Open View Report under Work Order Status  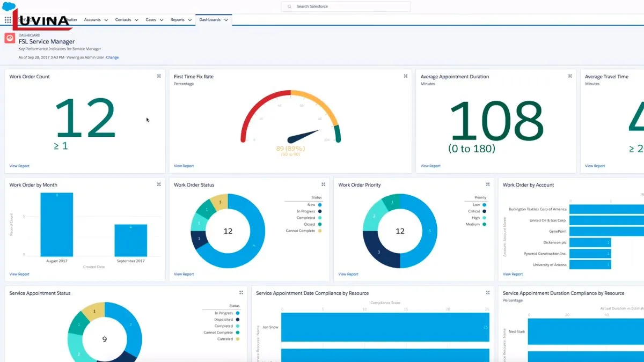coord(184,274)
